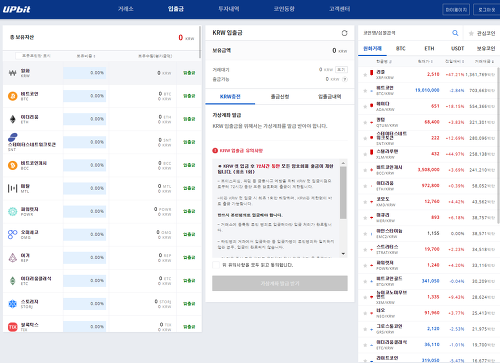500x363 pixels.
Task: Click the magnifier search icon
Action: 455,33
